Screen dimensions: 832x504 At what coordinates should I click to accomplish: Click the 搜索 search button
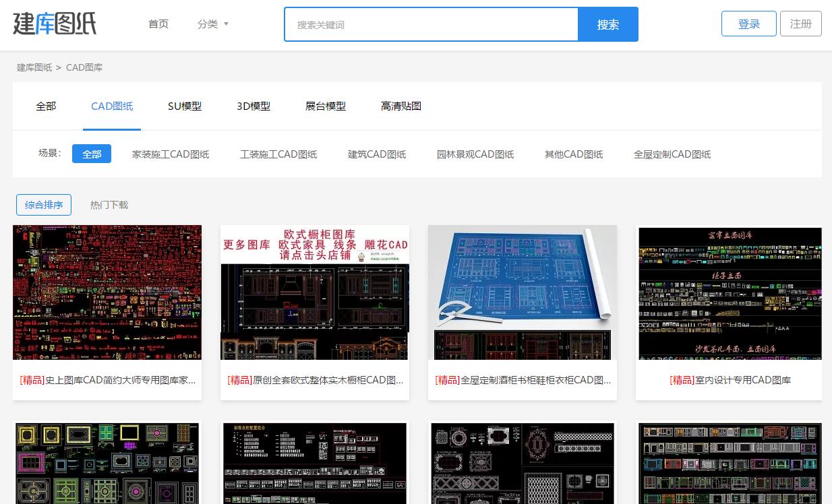[607, 24]
